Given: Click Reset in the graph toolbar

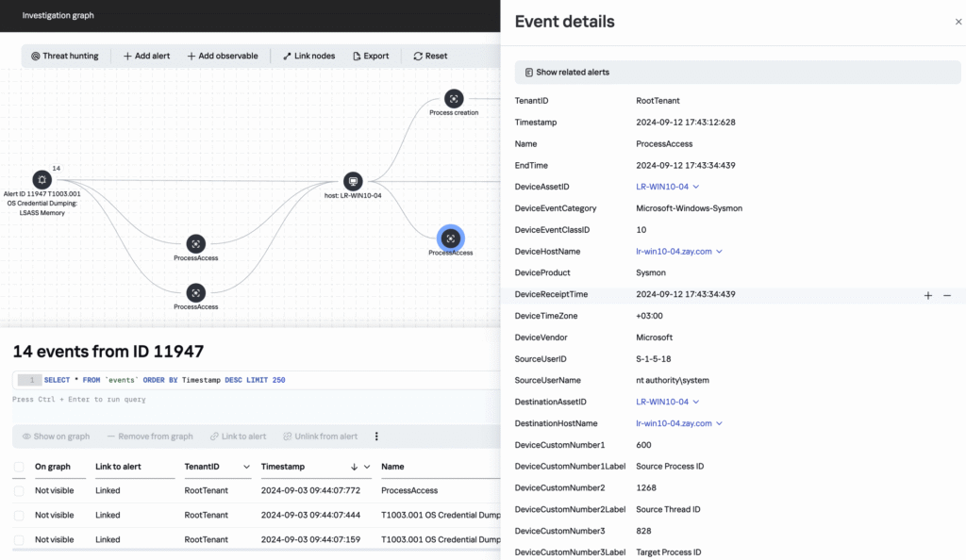Looking at the screenshot, I should [430, 56].
